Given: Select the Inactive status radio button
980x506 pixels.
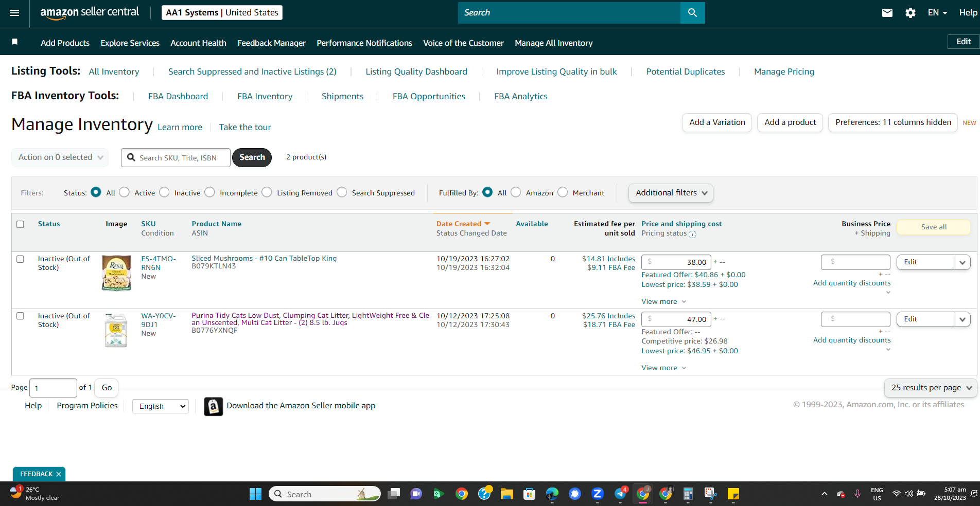Looking at the screenshot, I should coord(164,192).
